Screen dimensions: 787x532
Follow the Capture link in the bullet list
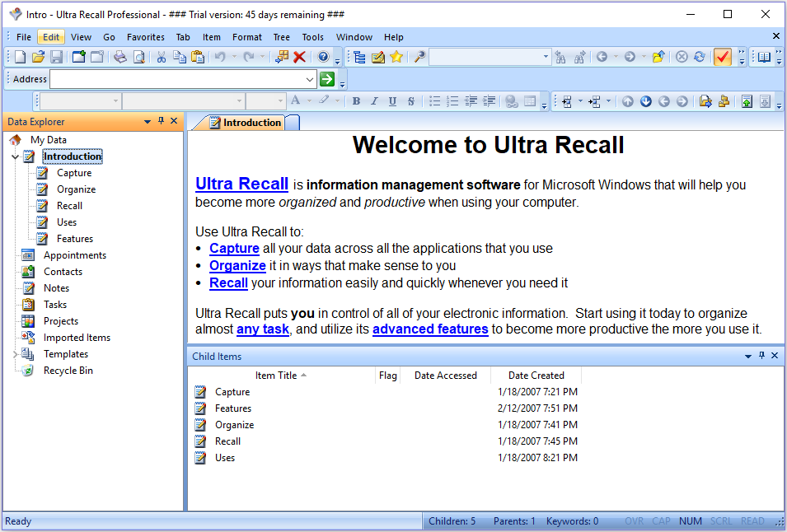click(x=234, y=248)
